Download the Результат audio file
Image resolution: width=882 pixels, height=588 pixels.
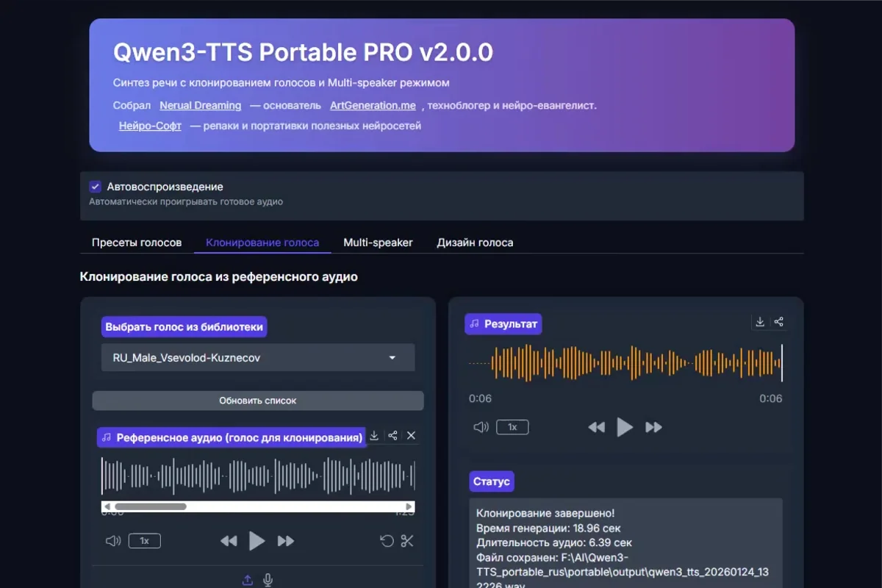pos(760,322)
